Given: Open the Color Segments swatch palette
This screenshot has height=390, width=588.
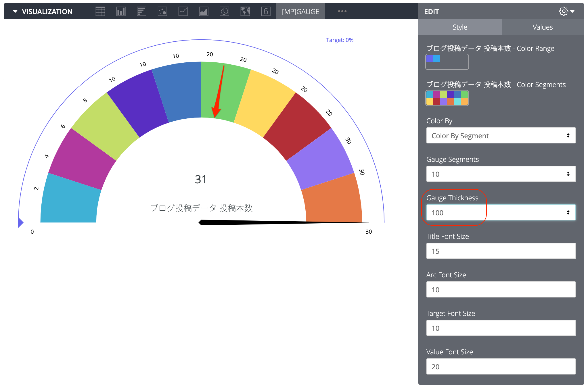Looking at the screenshot, I should tap(447, 98).
